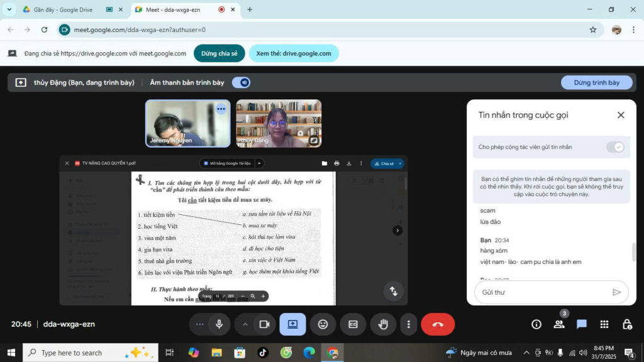Image resolution: width=644 pixels, height=362 pixels.
Task: Turn on captions button
Action: coord(353,324)
